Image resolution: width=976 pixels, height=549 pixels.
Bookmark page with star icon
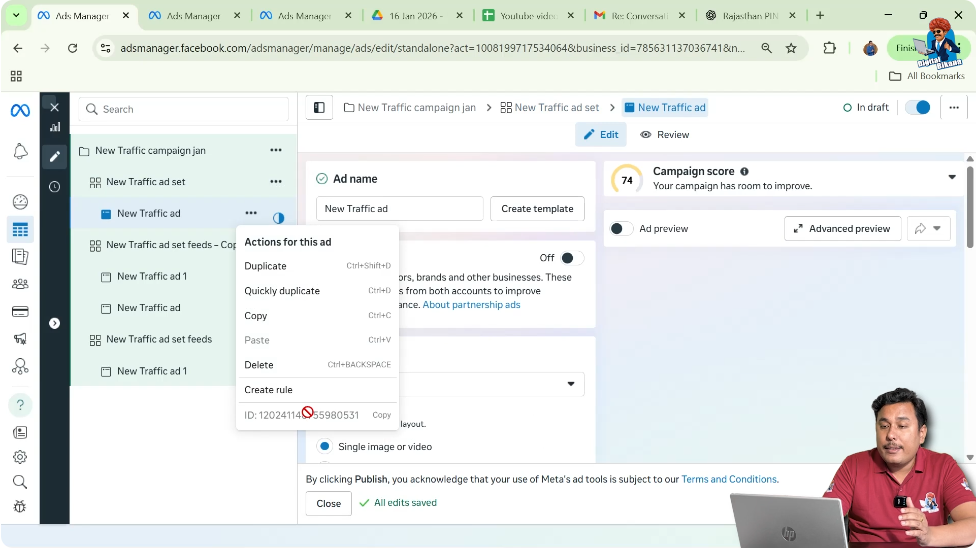tap(791, 48)
